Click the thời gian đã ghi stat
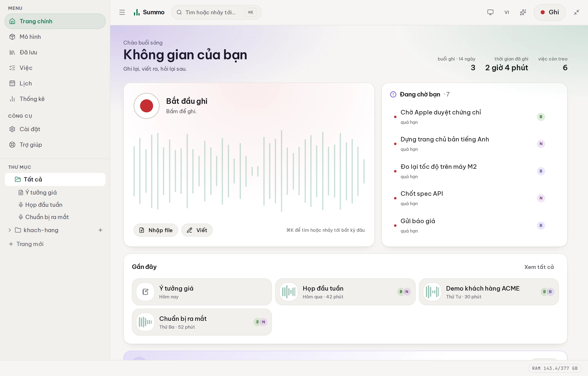The height and width of the screenshot is (376, 588). (x=507, y=64)
